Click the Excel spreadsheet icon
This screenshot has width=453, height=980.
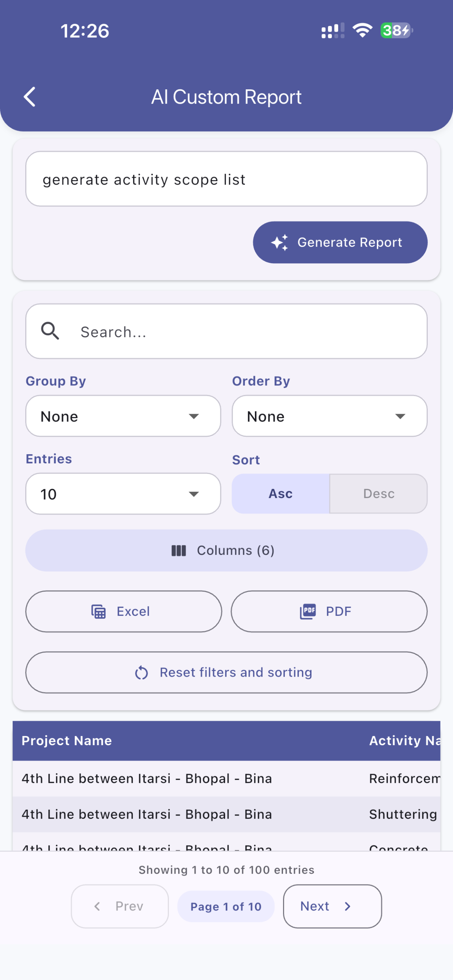(x=98, y=611)
